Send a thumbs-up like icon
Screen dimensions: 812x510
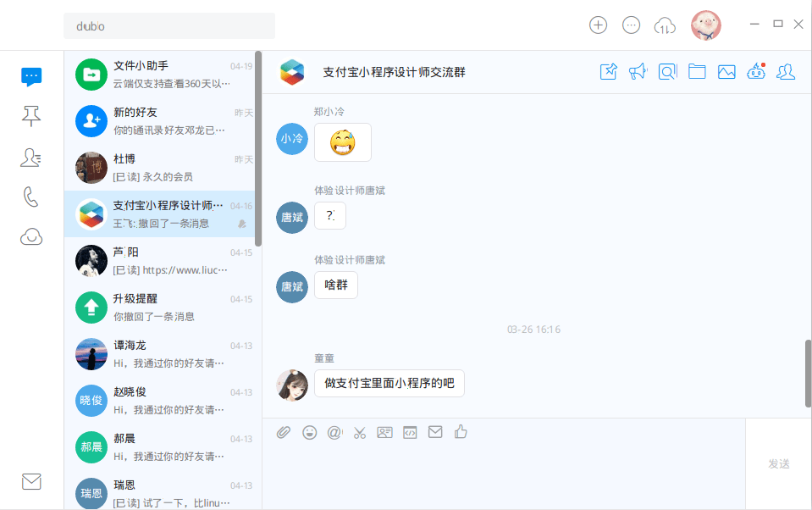tap(461, 431)
